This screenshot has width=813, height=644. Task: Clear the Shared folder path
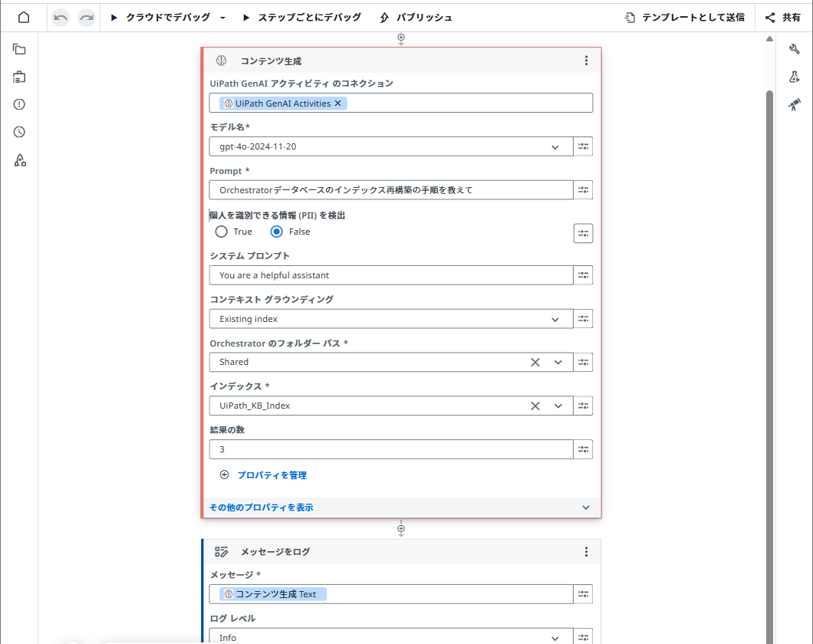(x=535, y=362)
